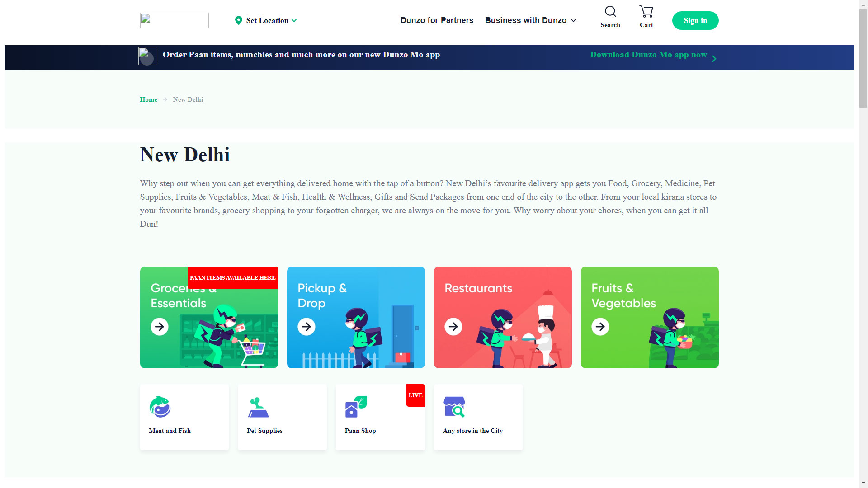
Task: Open the Restaurants card
Action: click(x=503, y=317)
